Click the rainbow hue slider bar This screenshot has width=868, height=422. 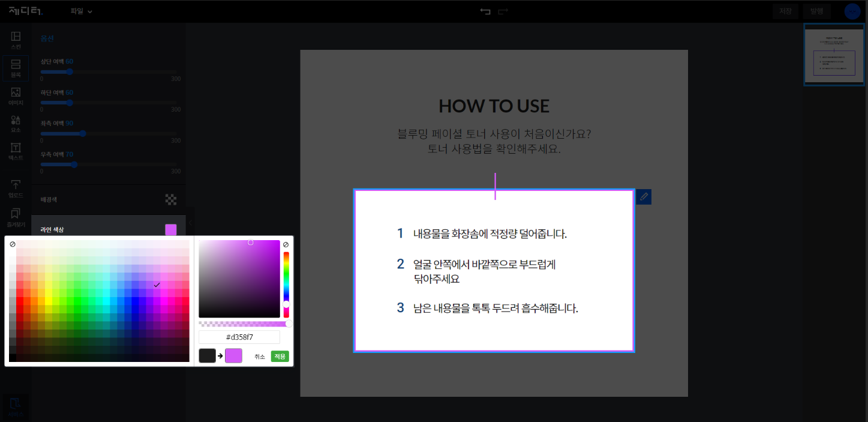click(x=286, y=285)
